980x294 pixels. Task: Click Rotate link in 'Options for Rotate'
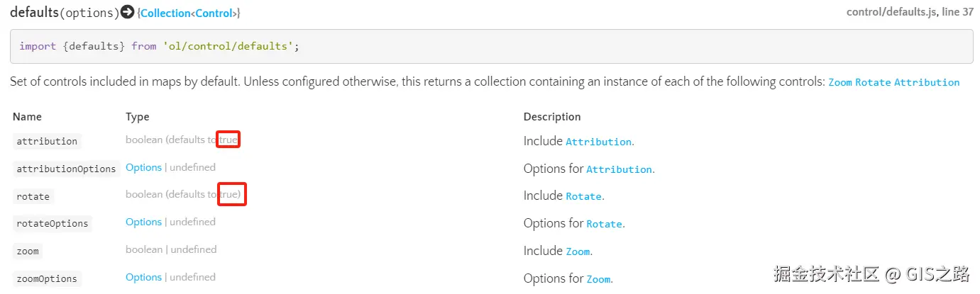[604, 224]
